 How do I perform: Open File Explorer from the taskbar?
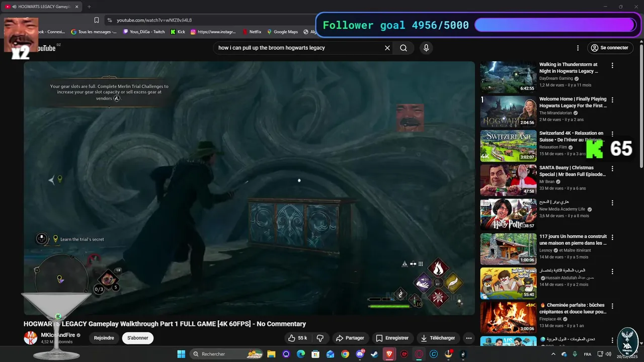[271, 354]
